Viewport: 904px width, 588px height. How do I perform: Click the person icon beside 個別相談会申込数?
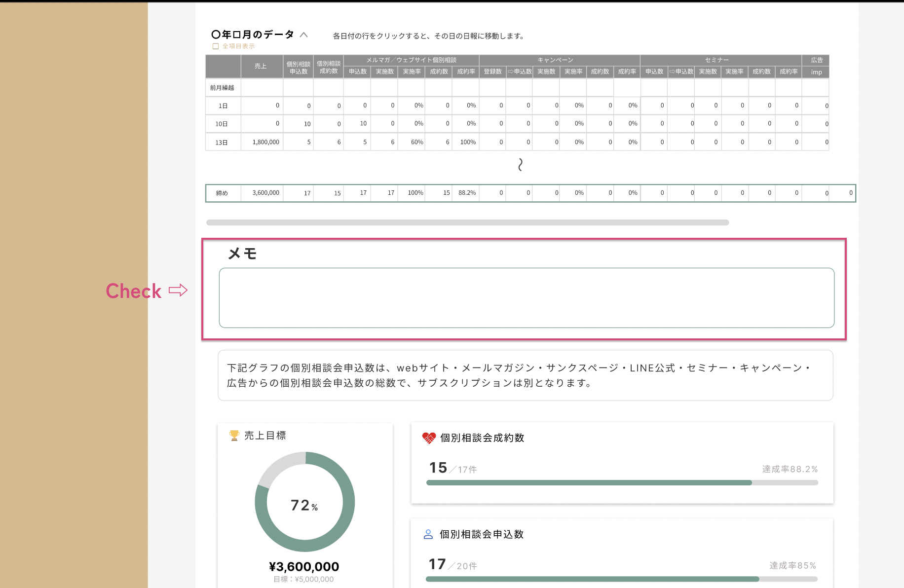[428, 534]
